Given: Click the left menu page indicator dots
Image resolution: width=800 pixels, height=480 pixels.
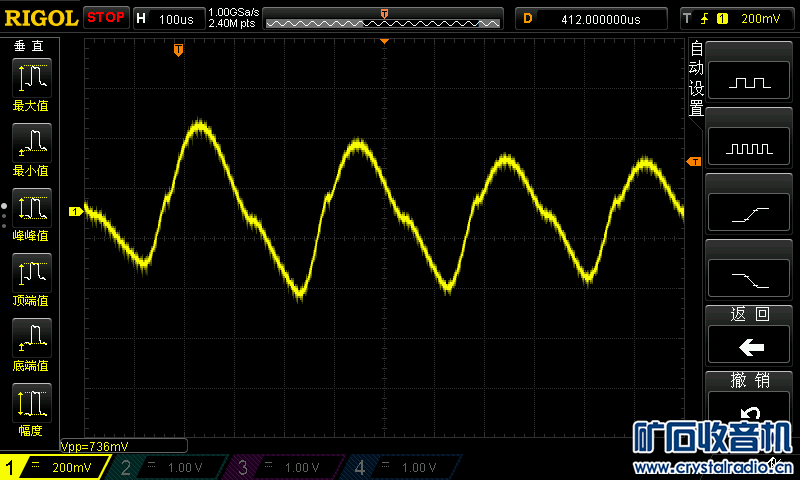Looking at the screenshot, I should 4,216.
